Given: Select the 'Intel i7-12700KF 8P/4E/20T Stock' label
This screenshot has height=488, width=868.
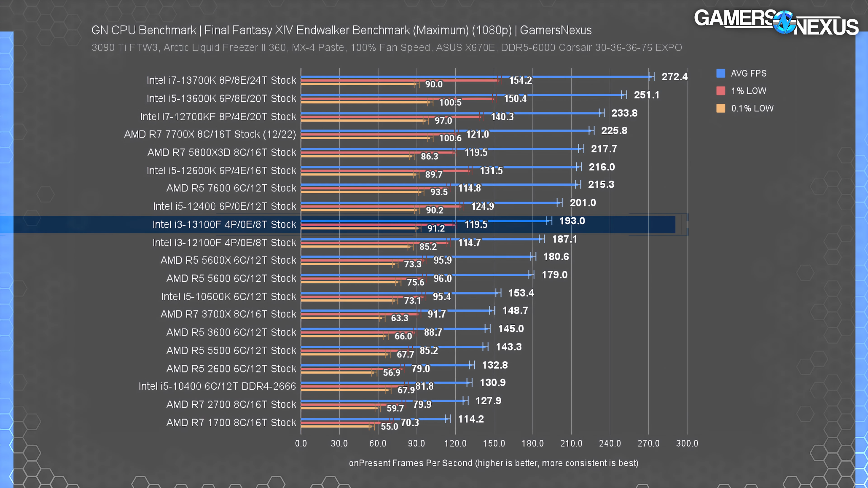Looking at the screenshot, I should 218,117.
